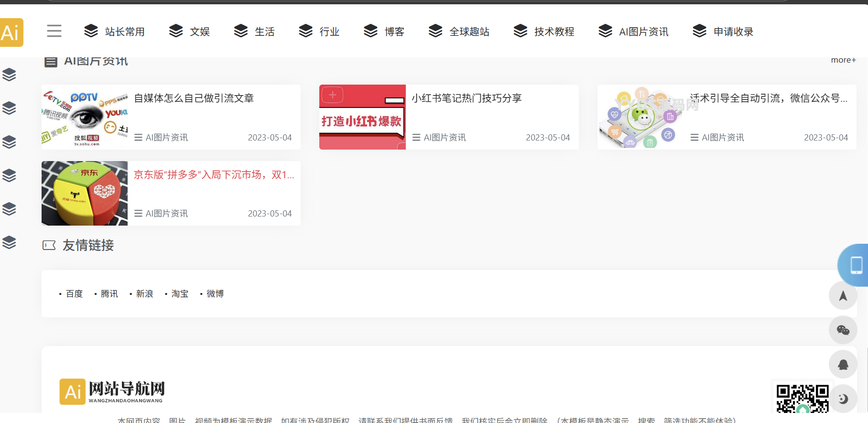This screenshot has height=423, width=868.
Task: Open the 百度 friendly link
Action: (74, 293)
